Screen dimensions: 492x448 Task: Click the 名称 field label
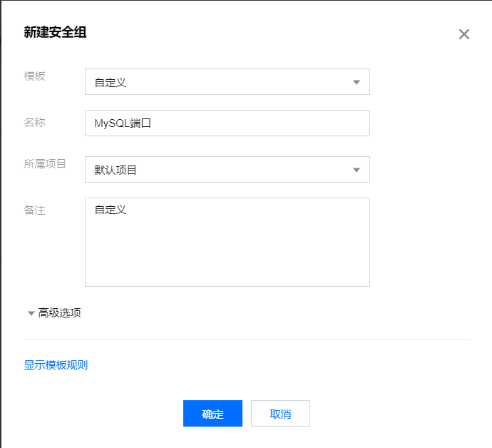click(x=34, y=122)
